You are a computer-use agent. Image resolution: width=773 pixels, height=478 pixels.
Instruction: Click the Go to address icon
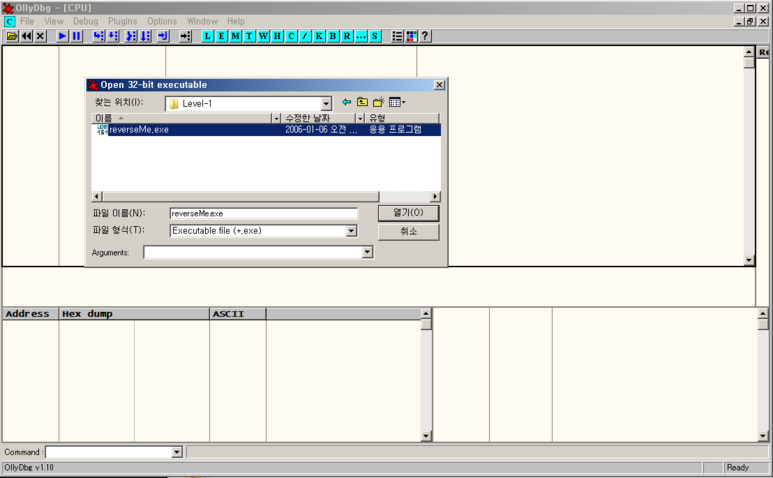[x=185, y=36]
